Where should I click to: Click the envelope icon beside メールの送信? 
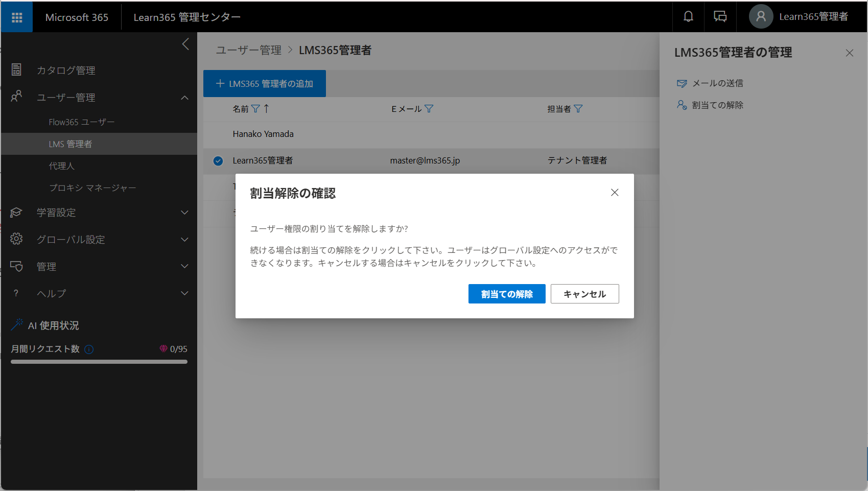[682, 83]
